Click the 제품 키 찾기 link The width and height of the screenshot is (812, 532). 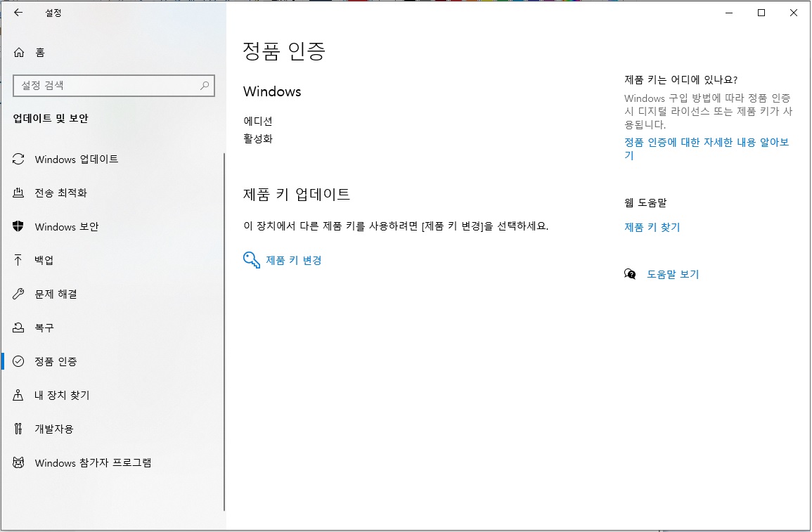coord(652,227)
